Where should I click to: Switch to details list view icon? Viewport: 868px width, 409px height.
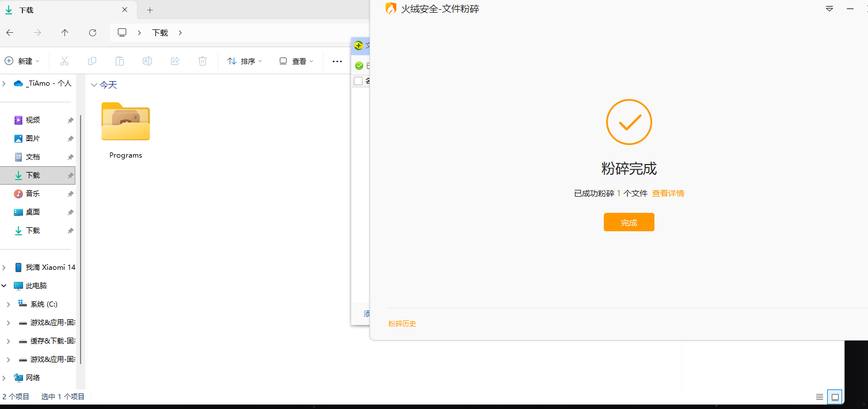(x=820, y=397)
